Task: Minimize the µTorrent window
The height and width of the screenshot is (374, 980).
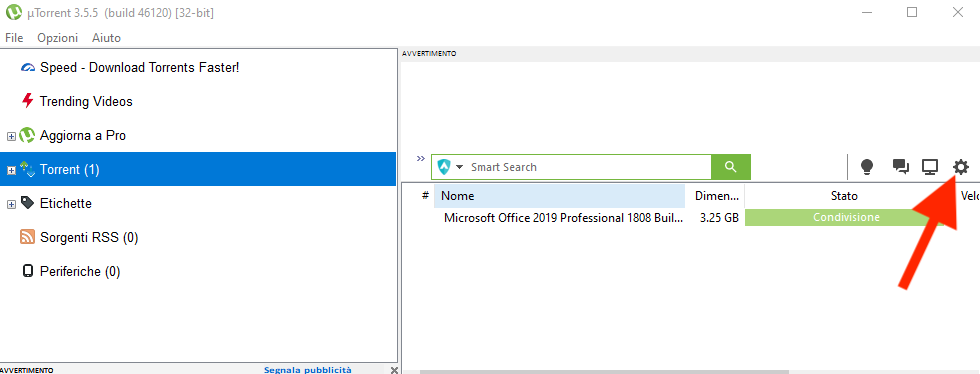Action: click(866, 12)
